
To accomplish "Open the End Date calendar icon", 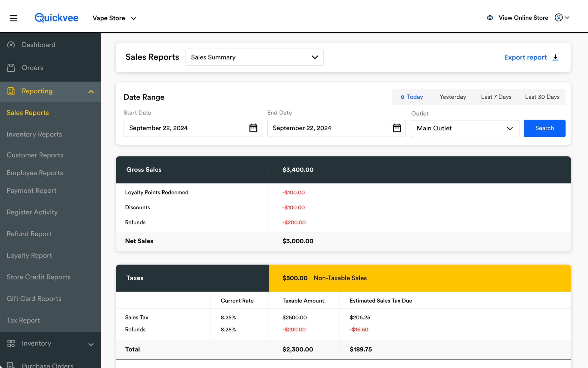I will pyautogui.click(x=397, y=128).
